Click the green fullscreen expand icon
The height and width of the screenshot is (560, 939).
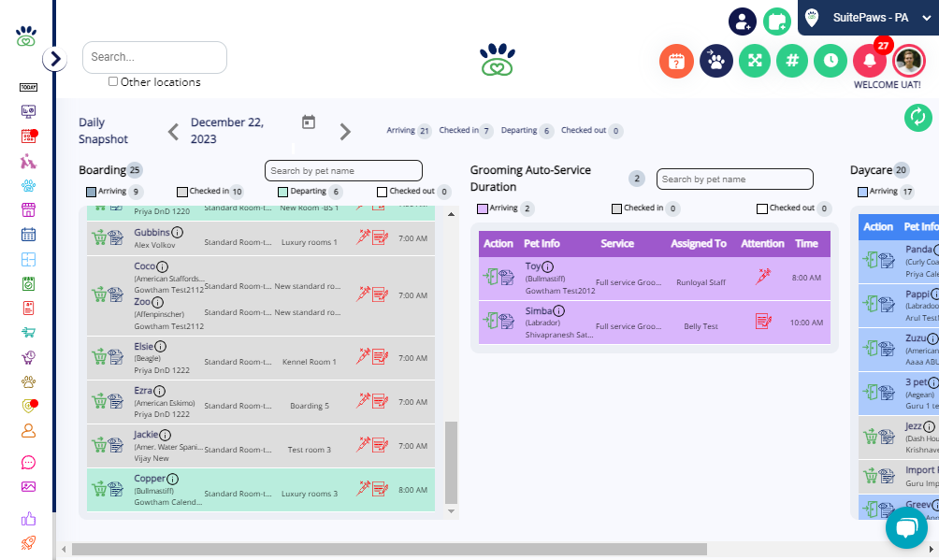[x=755, y=61]
